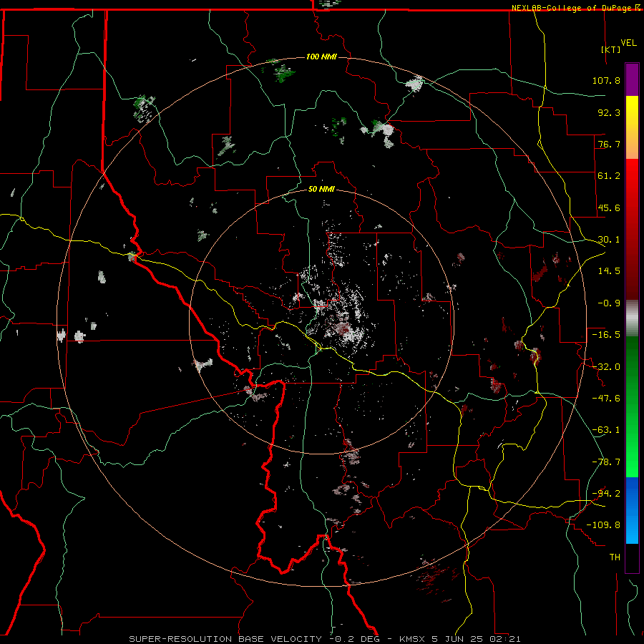Click the 45.6 velocity scale value

pos(609,208)
